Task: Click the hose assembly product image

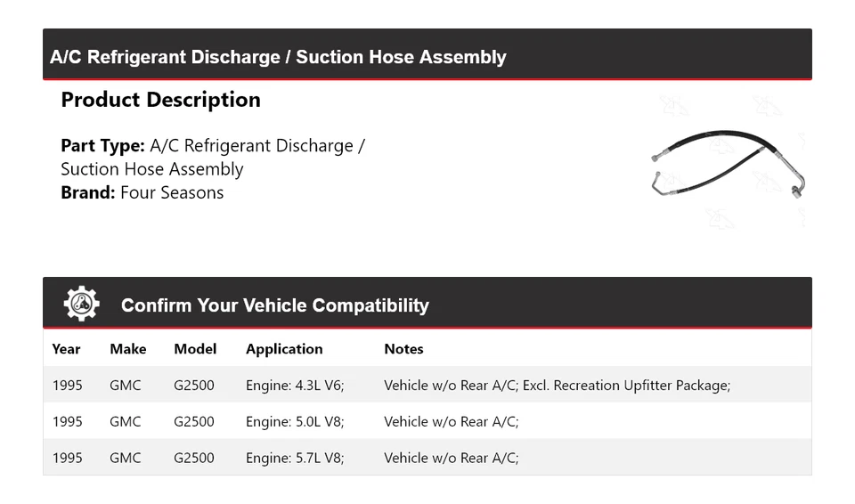Action: click(729, 162)
